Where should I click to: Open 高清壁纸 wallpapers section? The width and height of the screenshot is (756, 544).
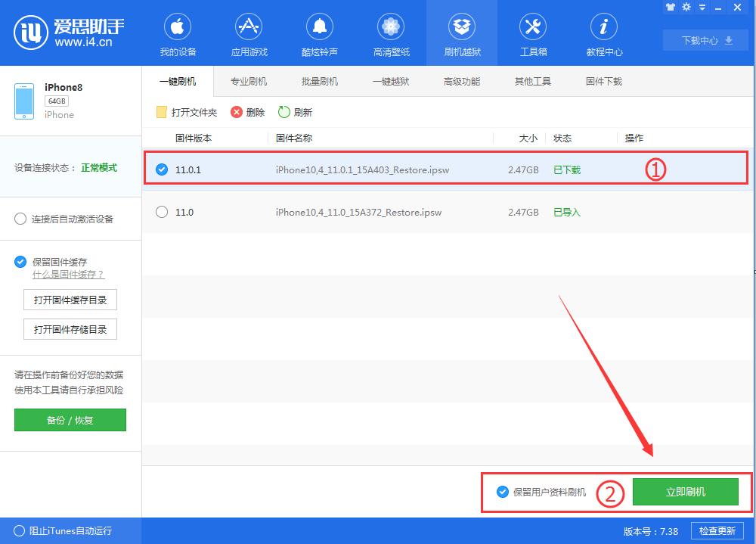(391, 34)
